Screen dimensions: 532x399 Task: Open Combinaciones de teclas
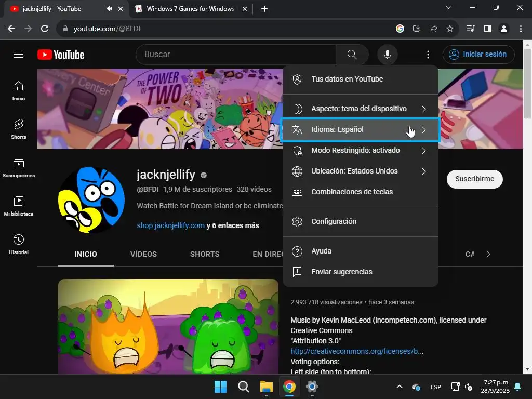click(361, 192)
